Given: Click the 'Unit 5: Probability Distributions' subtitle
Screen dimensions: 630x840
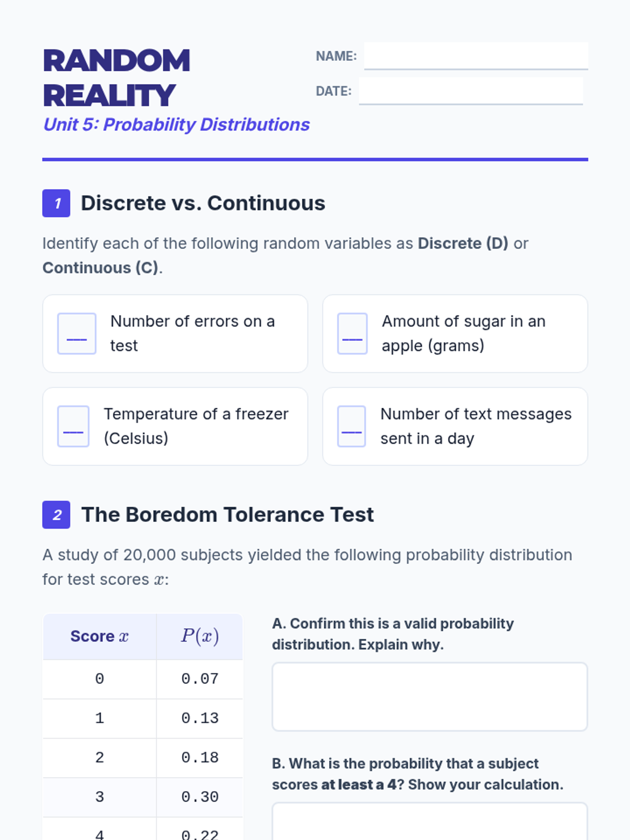Looking at the screenshot, I should click(176, 124).
